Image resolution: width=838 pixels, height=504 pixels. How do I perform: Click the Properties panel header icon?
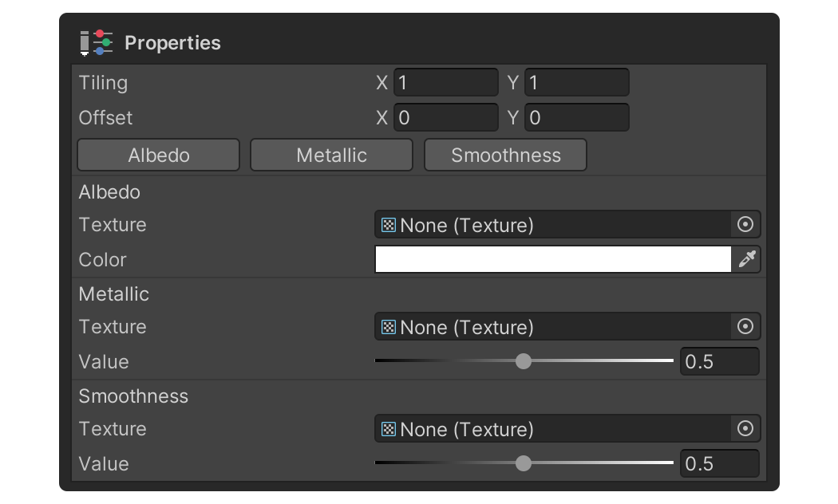[96, 42]
